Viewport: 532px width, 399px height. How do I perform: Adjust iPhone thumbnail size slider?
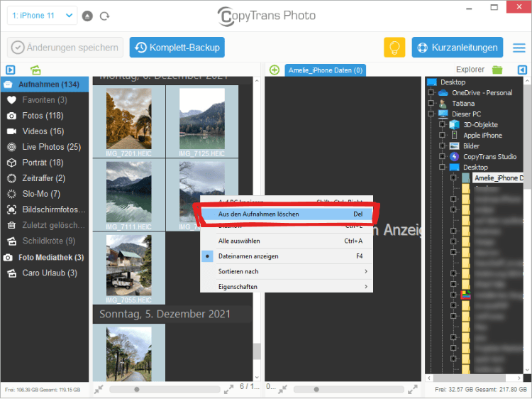(136, 389)
